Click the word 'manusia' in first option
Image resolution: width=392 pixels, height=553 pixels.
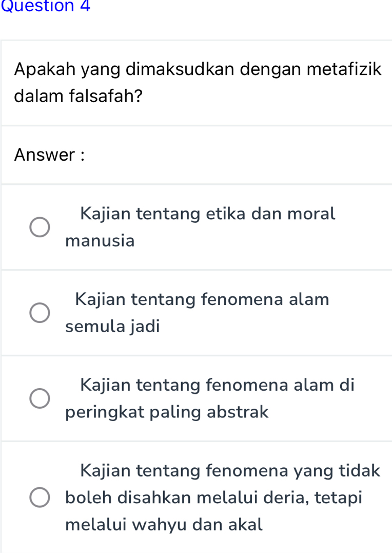(100, 240)
